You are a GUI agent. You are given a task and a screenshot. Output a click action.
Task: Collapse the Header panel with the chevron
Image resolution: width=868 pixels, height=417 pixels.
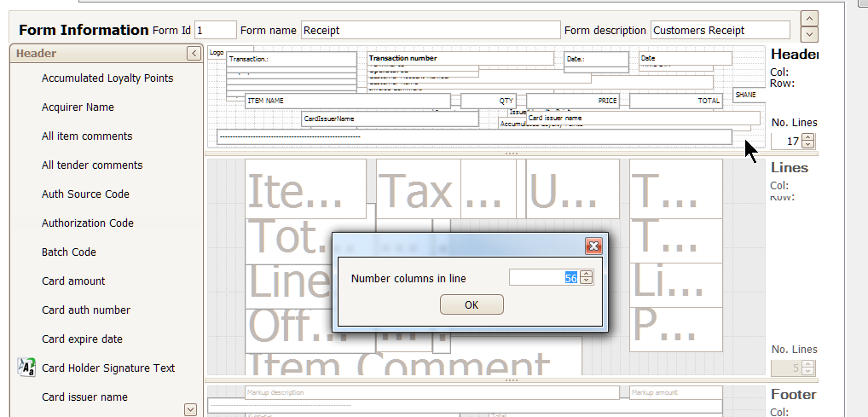click(x=194, y=54)
